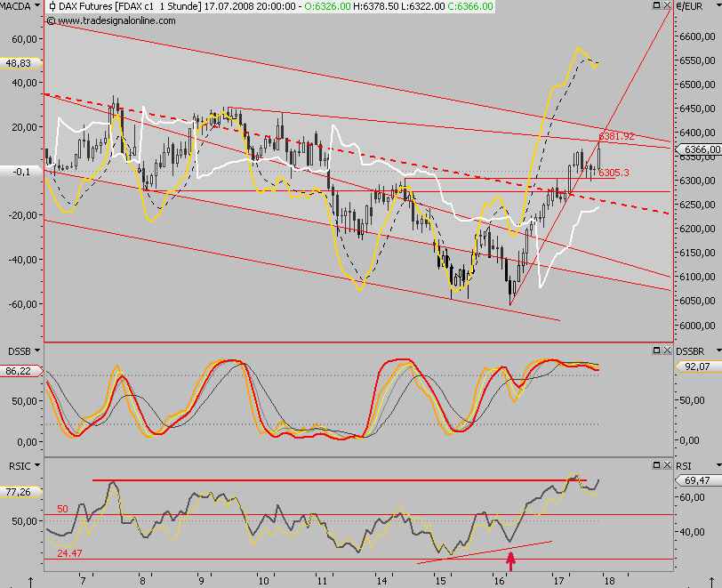This screenshot has width=722, height=588.
Task: Click the up arrow at bottom-left axis corner
Action: (x=31, y=582)
